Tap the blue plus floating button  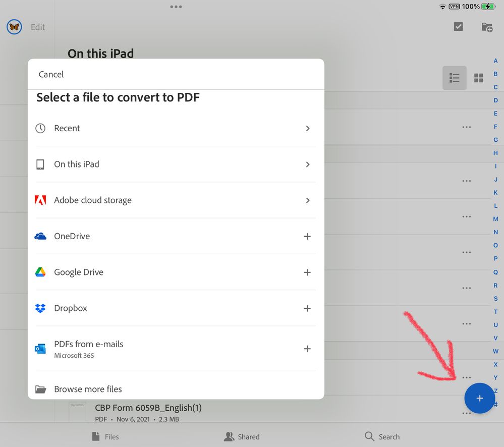[480, 398]
